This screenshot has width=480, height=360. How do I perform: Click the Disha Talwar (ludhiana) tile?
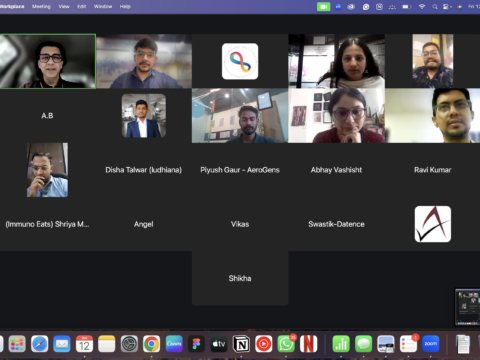144,170
